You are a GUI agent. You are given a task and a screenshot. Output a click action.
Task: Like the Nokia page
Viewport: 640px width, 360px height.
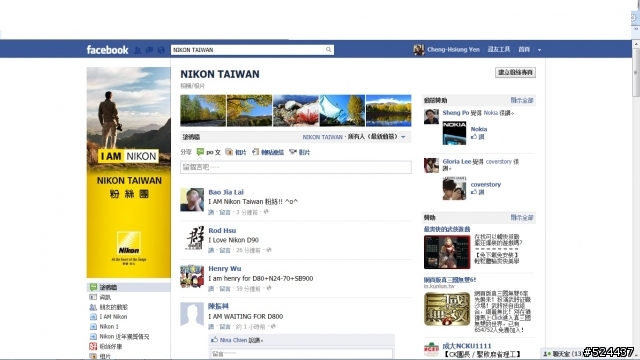(478, 137)
